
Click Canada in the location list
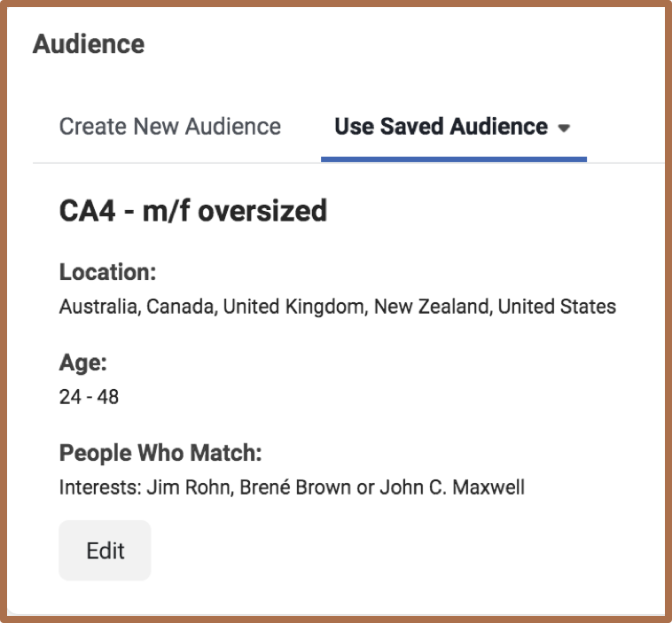click(x=180, y=308)
